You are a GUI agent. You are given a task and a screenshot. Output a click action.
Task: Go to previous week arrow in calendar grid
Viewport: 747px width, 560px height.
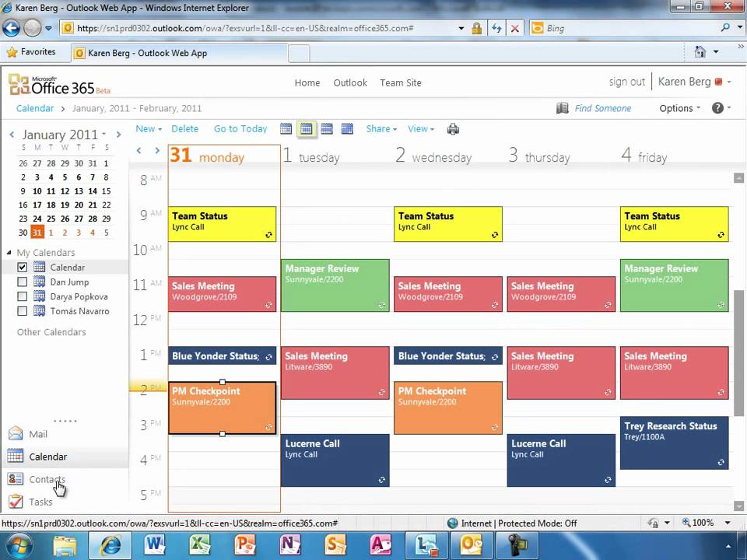[139, 150]
